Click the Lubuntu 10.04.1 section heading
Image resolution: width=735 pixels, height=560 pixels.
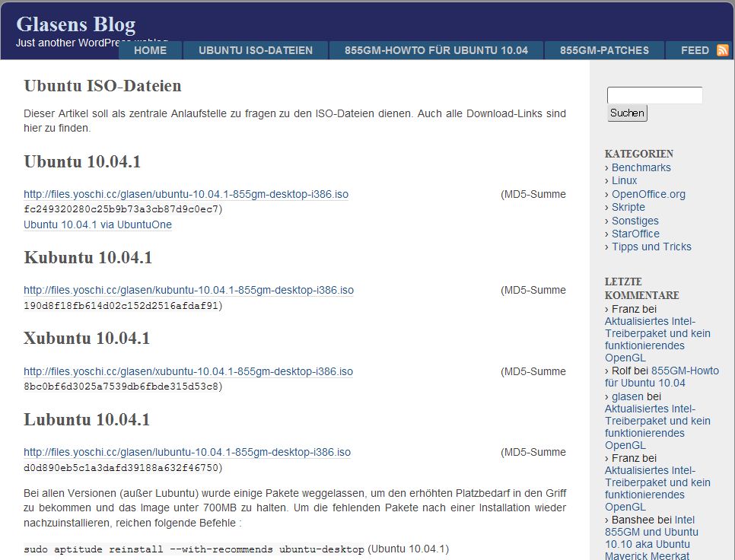(87, 420)
